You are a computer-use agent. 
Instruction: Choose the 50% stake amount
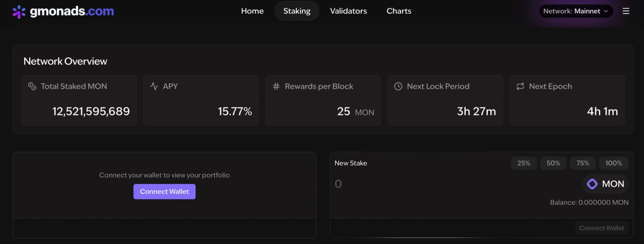553,163
